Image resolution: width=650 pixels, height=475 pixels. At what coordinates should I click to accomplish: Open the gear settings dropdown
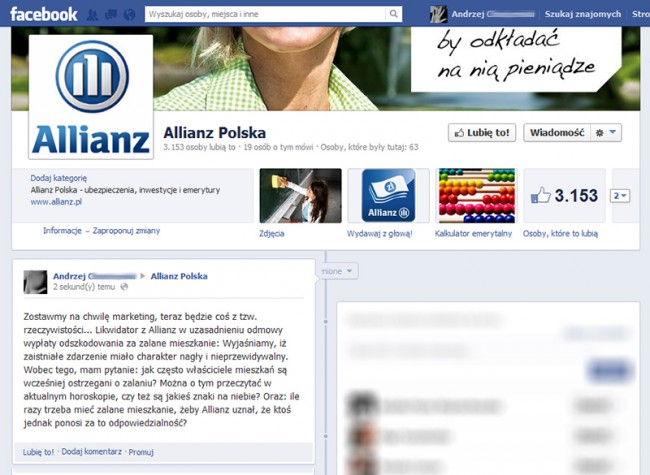pos(606,133)
